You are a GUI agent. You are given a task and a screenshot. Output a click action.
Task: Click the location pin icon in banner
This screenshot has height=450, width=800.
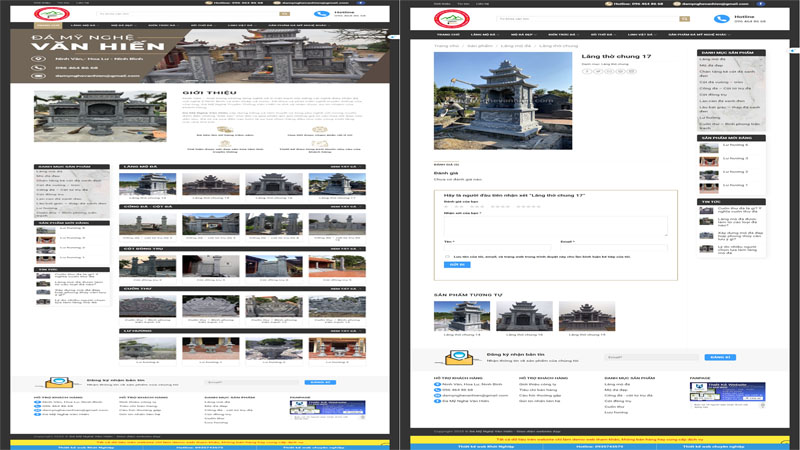(x=38, y=59)
